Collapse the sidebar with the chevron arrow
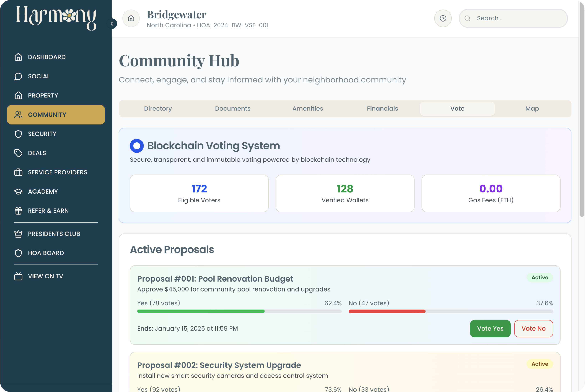585x392 pixels. point(112,24)
